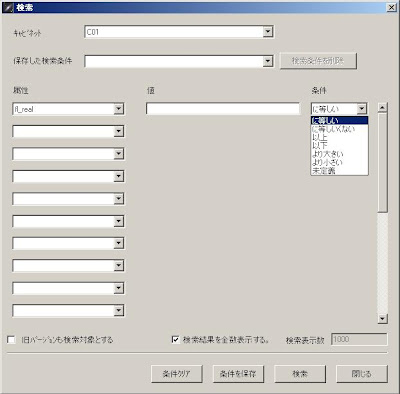Click the 閉じる button
The image size is (400, 394).
[362, 374]
